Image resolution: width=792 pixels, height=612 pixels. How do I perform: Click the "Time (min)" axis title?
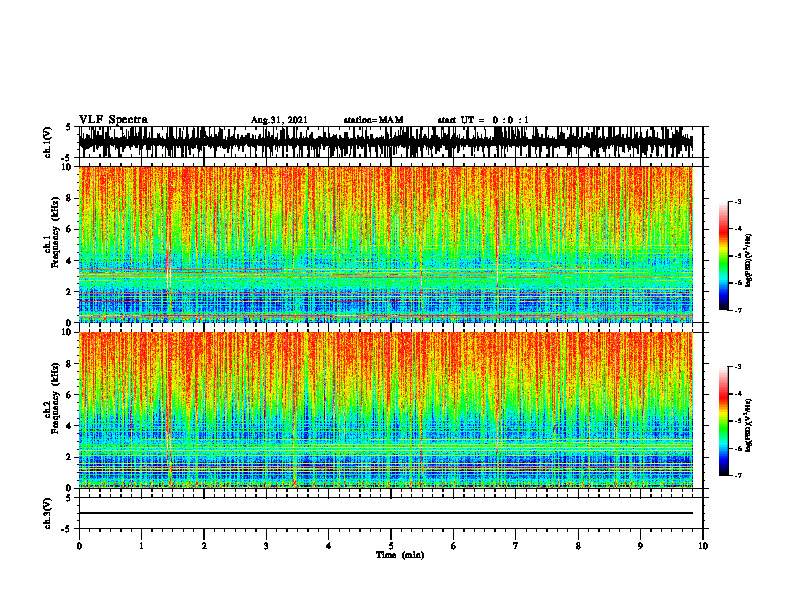[400, 555]
